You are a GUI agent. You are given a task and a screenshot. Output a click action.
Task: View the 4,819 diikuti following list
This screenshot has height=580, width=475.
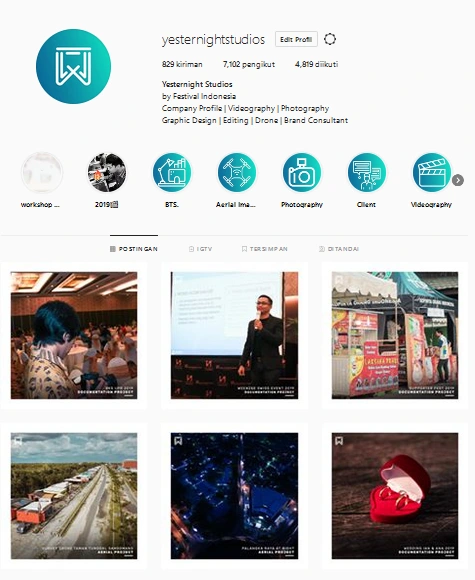316,64
